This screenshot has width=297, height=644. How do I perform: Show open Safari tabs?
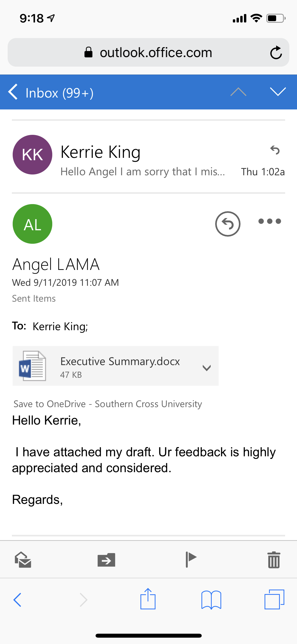coord(274,599)
